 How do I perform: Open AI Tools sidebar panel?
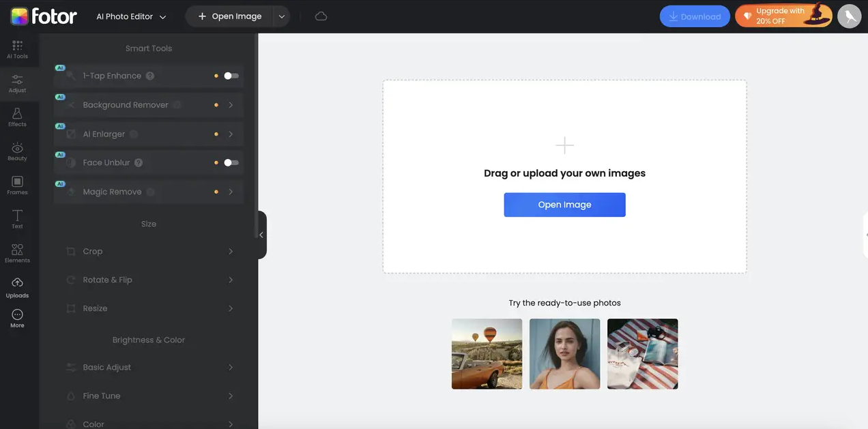(x=17, y=50)
